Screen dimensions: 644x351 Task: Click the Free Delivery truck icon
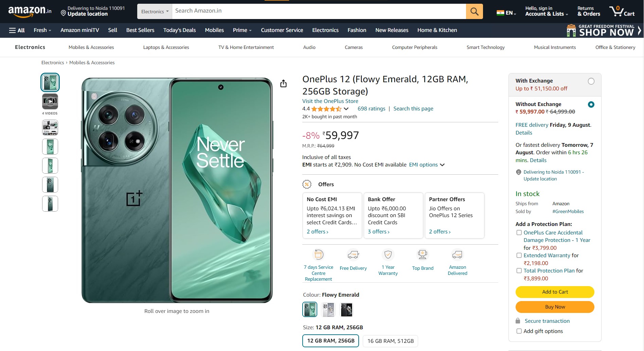353,255
